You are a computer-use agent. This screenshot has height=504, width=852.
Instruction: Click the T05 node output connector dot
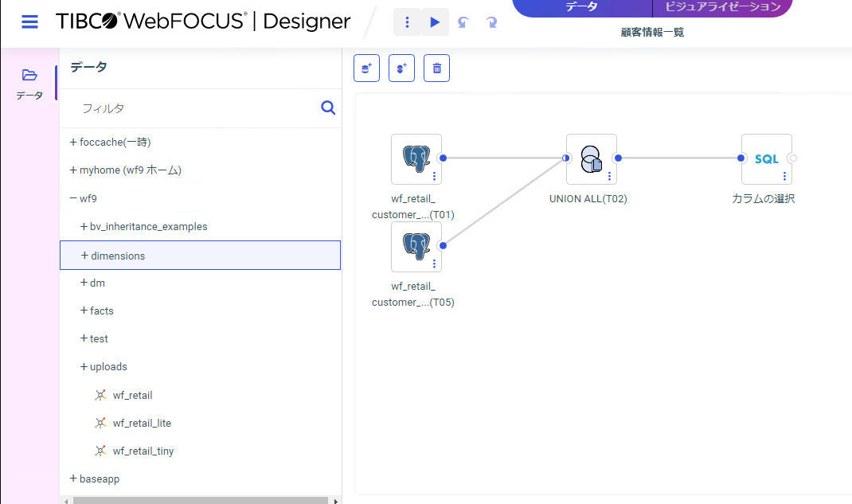[x=443, y=245]
